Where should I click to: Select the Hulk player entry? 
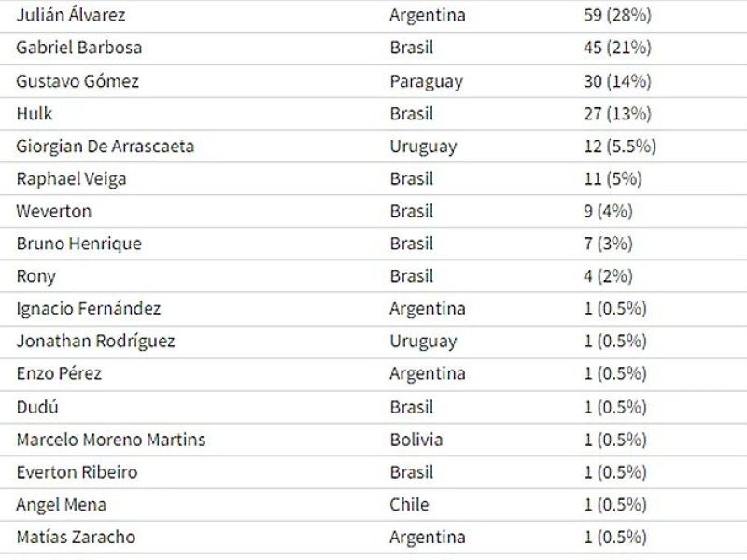click(x=35, y=113)
